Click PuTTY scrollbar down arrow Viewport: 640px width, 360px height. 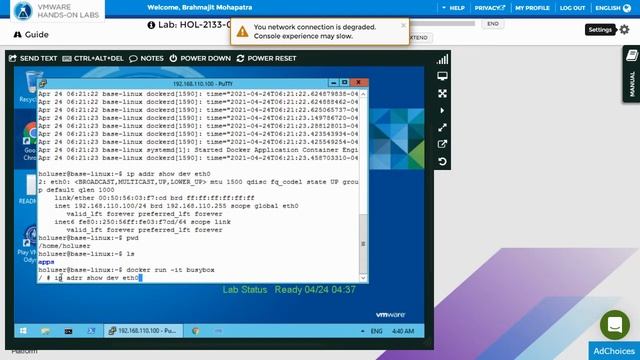[363, 278]
